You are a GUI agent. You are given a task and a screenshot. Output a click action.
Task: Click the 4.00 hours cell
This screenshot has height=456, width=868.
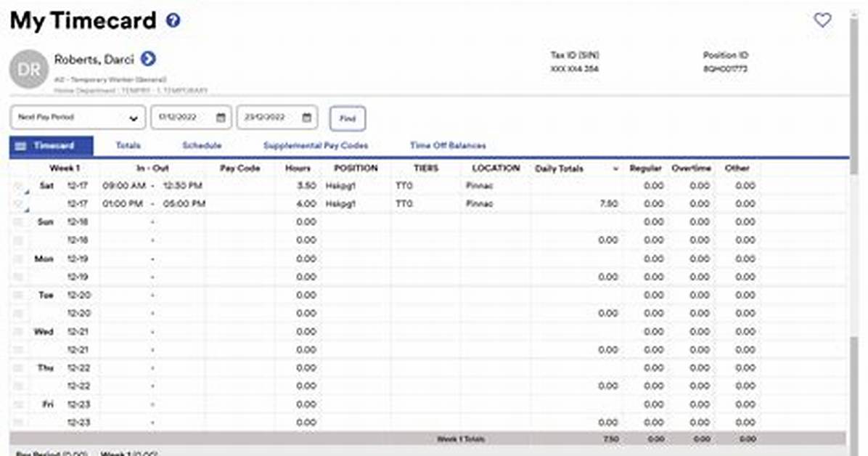click(x=306, y=204)
